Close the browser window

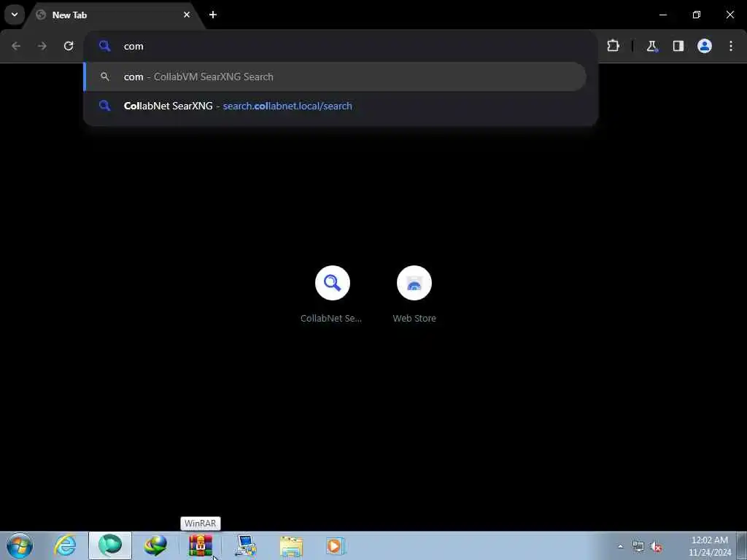tap(729, 15)
